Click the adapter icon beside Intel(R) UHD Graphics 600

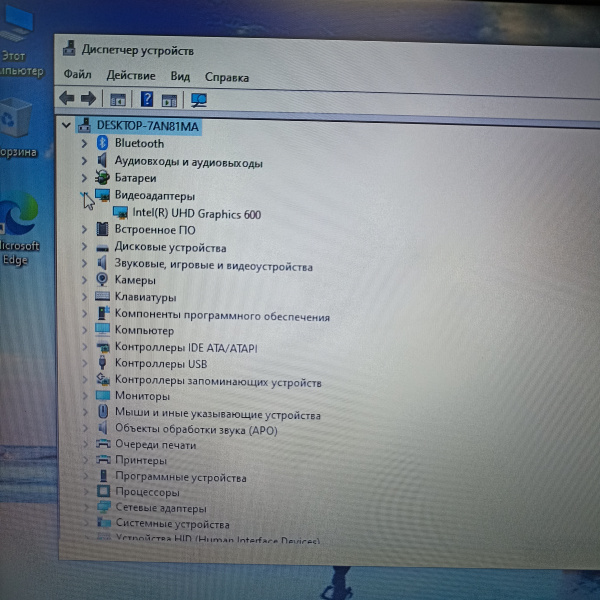[x=120, y=213]
